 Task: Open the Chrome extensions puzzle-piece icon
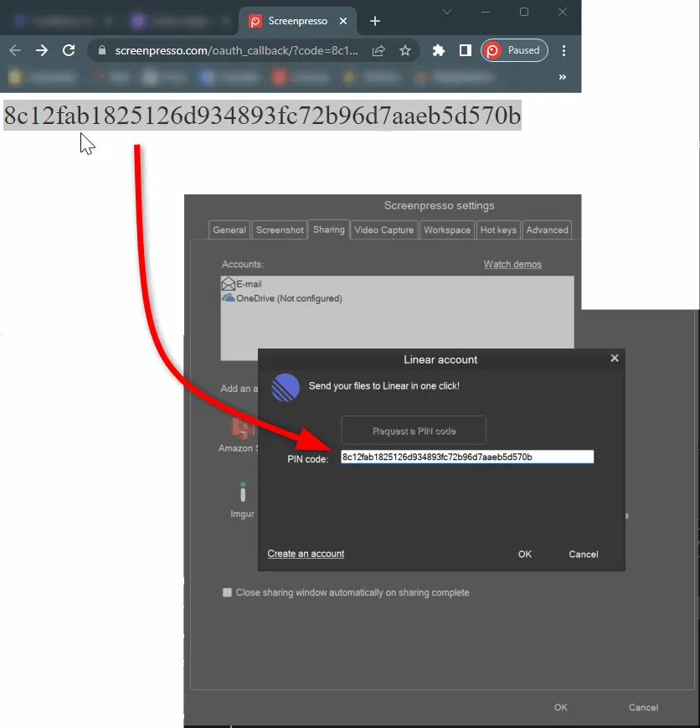pos(438,50)
